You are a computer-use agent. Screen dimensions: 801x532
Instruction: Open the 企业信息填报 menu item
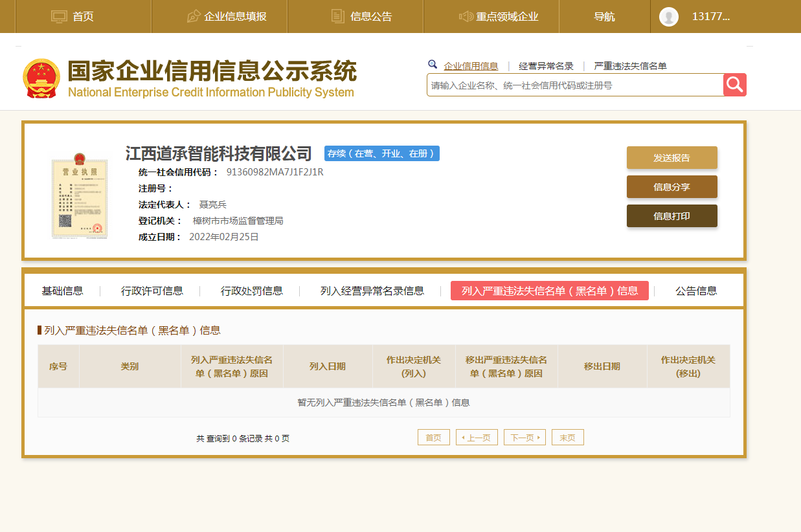point(235,17)
